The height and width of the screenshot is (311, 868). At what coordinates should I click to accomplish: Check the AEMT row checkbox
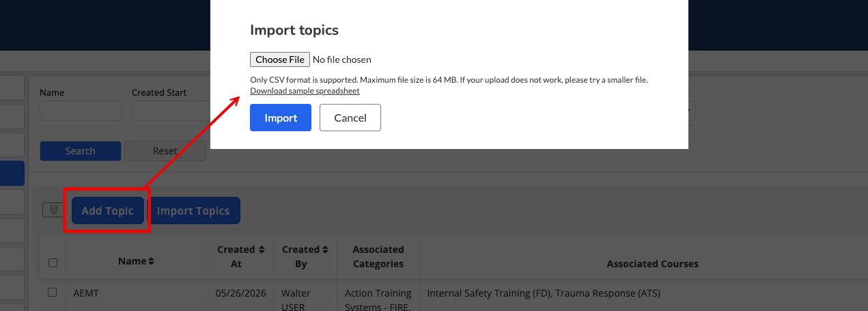pyautogui.click(x=53, y=293)
